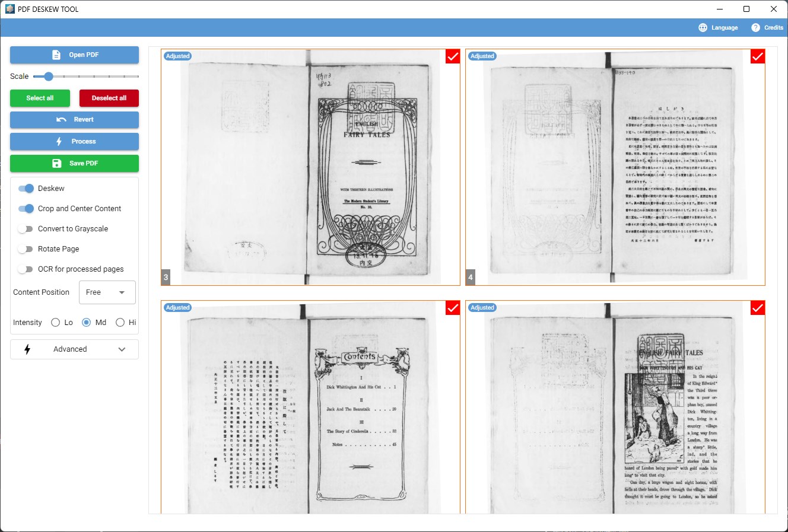Screen dimensions: 788x532
Task: Minimize the PDF Deskew Tool window
Action: click(x=720, y=9)
